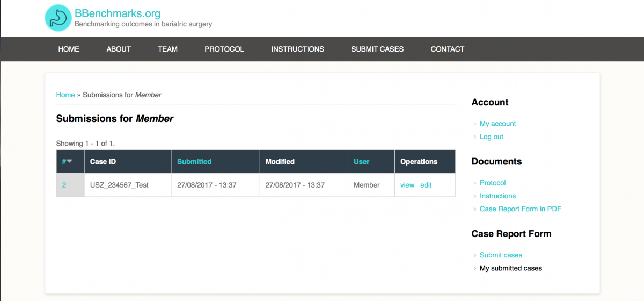Open the TEAM navigation item
Viewport: 644px width, 301px height.
click(167, 49)
